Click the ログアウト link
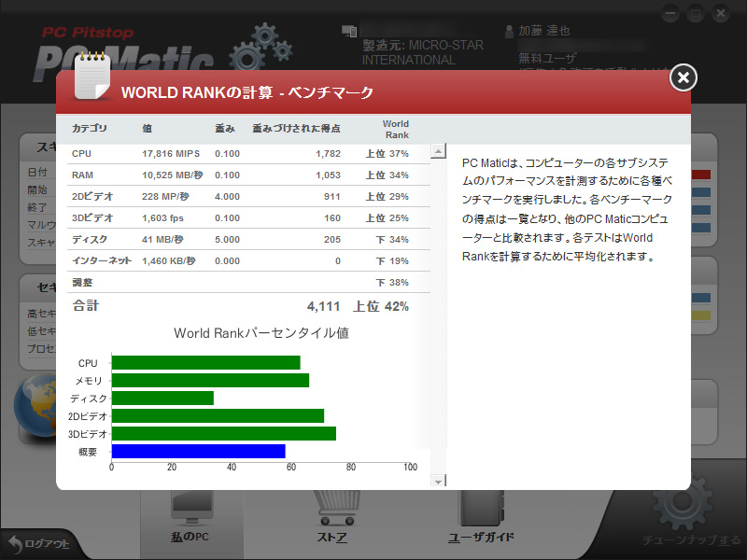This screenshot has height=560, width=747. click(x=47, y=543)
